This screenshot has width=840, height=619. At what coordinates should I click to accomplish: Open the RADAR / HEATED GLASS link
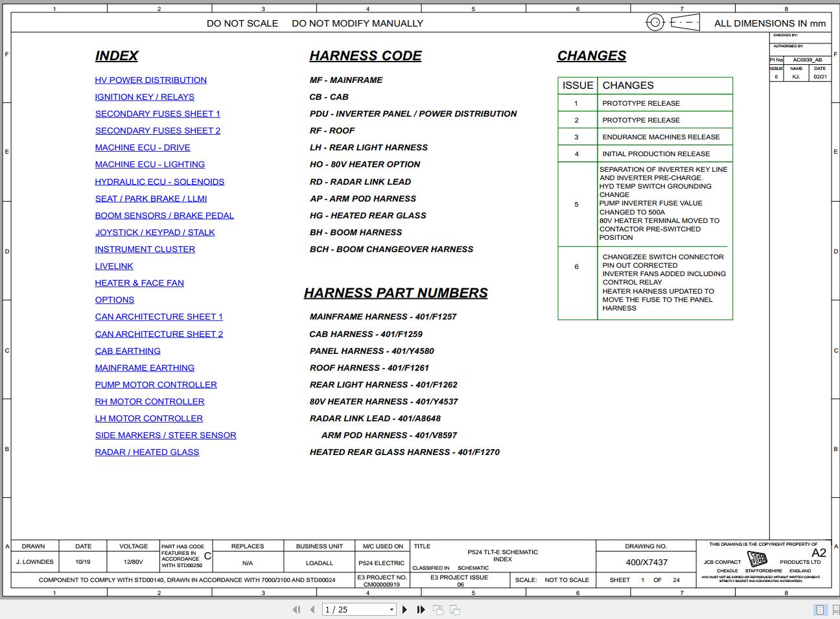coord(147,452)
